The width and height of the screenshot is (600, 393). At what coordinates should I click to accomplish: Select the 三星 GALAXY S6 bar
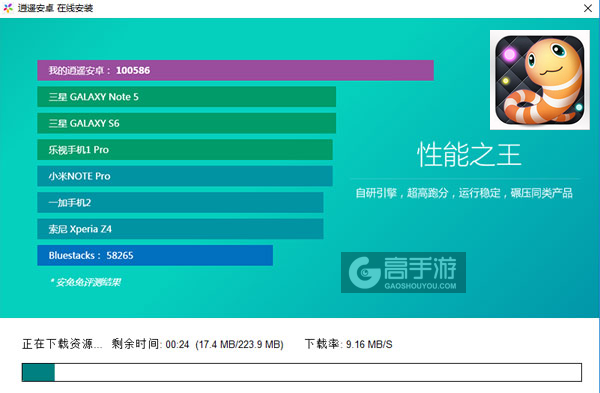(x=186, y=123)
